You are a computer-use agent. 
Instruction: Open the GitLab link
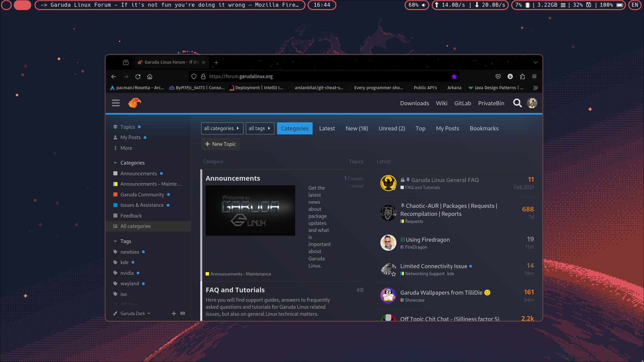pos(463,103)
